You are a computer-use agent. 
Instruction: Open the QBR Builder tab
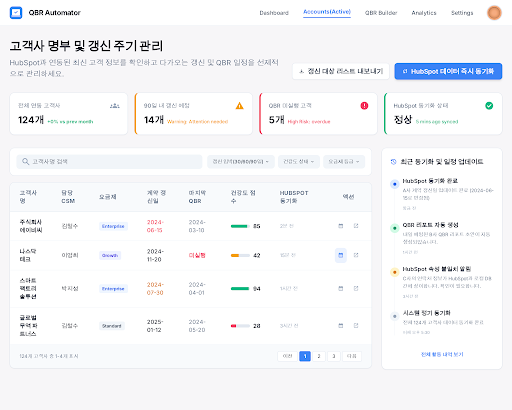click(x=381, y=13)
